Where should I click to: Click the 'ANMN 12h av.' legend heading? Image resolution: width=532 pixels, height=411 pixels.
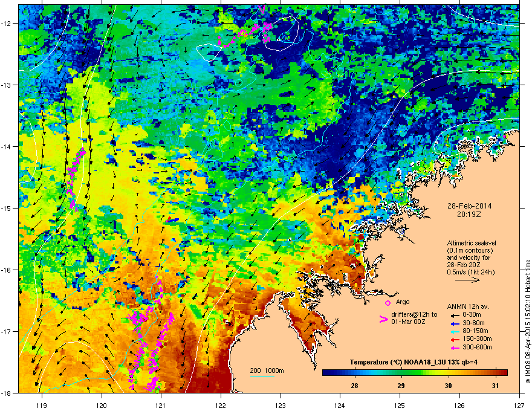(468, 307)
